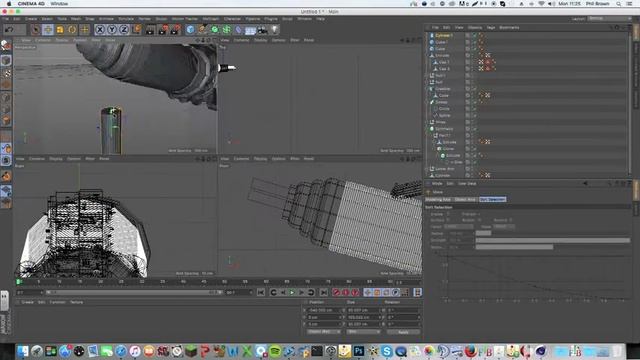Screen dimensions: 640x360
Task: Open the Character menu
Action: pos(232,19)
